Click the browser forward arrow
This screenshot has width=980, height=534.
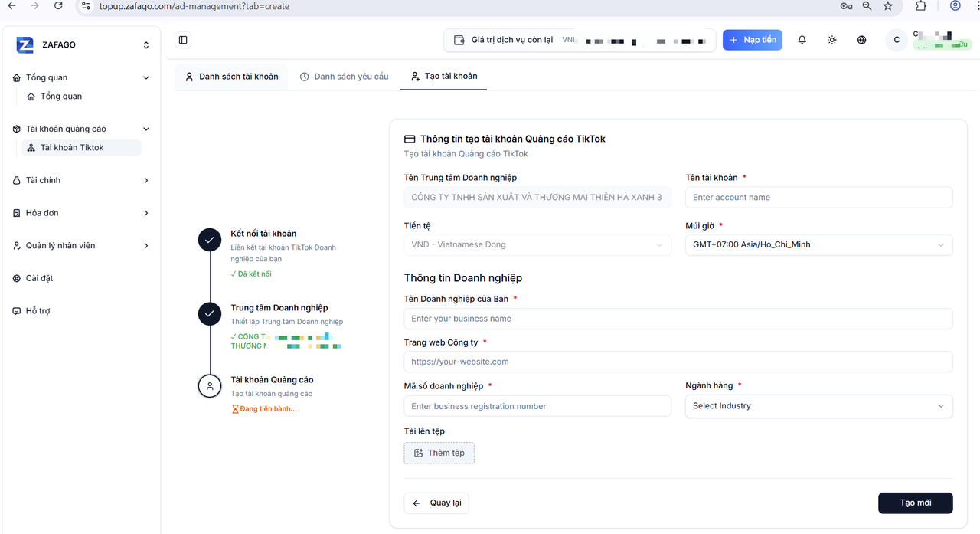[x=35, y=5]
